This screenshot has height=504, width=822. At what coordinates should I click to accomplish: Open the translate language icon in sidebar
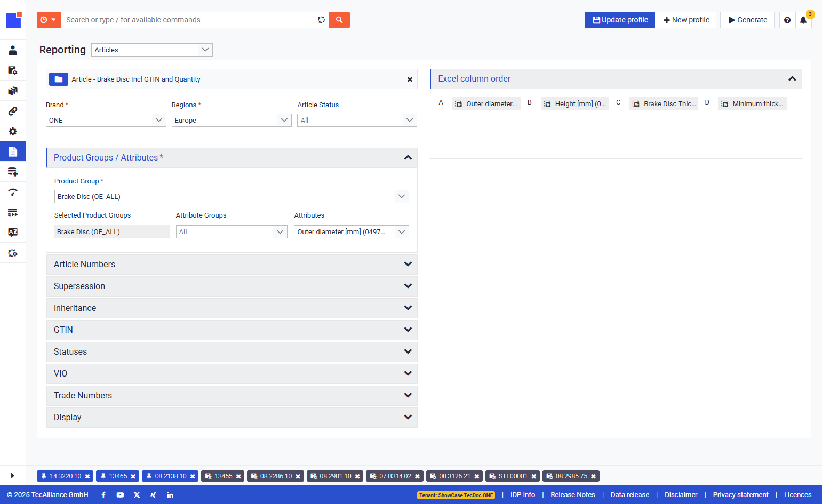[x=13, y=233]
